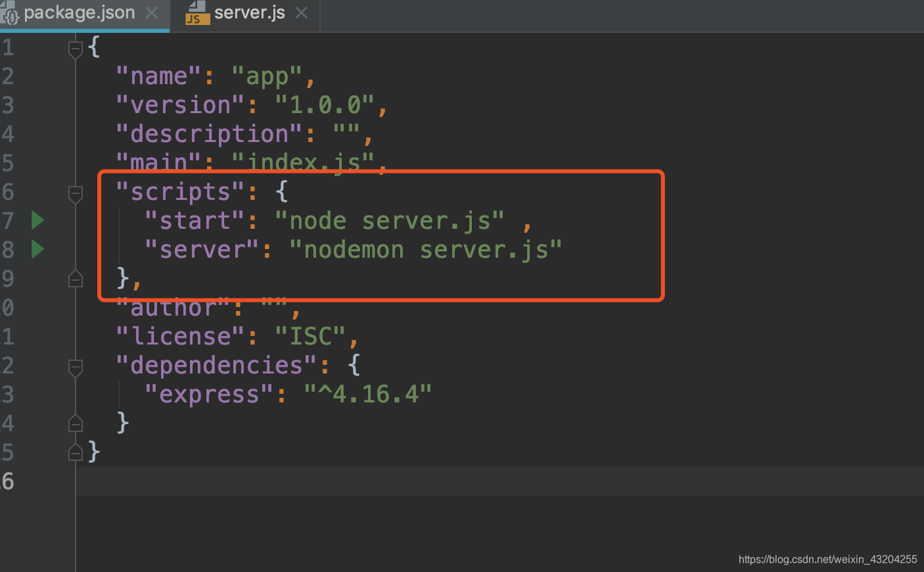Click the "^4.16.4" version value
Screen dimensions: 924x572
click(x=368, y=394)
